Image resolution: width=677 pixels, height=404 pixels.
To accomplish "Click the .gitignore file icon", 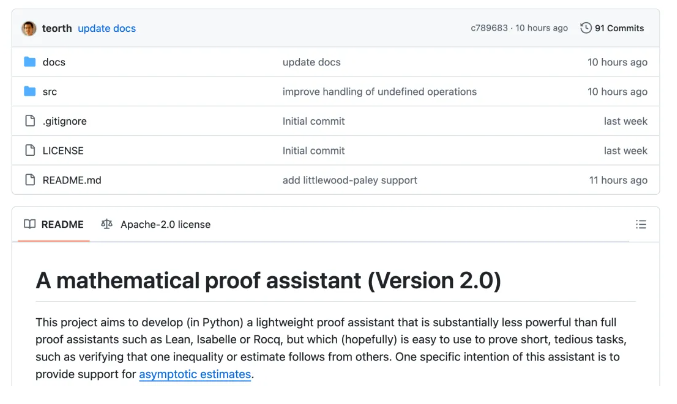I will click(x=30, y=121).
